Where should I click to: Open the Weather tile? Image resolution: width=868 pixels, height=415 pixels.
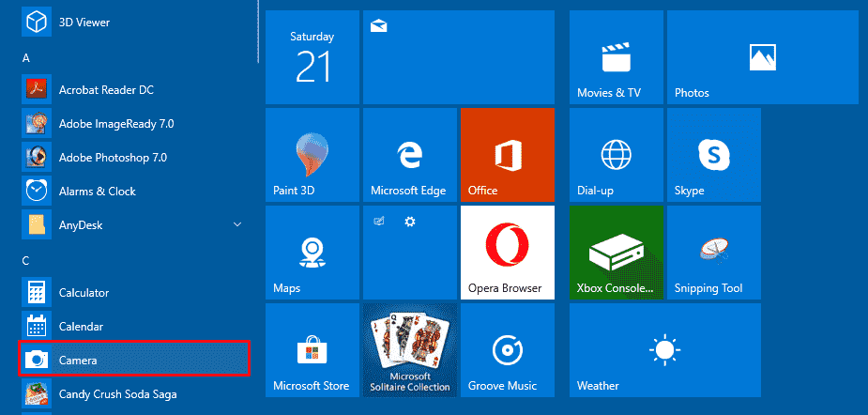[664, 349]
